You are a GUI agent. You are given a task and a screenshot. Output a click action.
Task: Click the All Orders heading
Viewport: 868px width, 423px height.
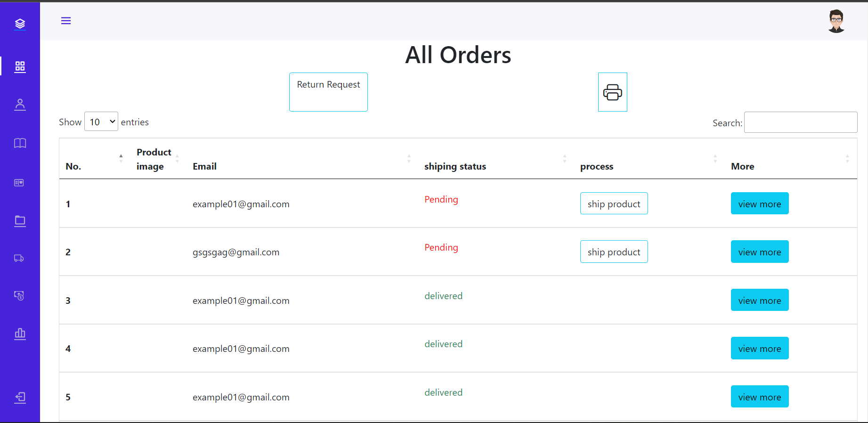pos(458,55)
